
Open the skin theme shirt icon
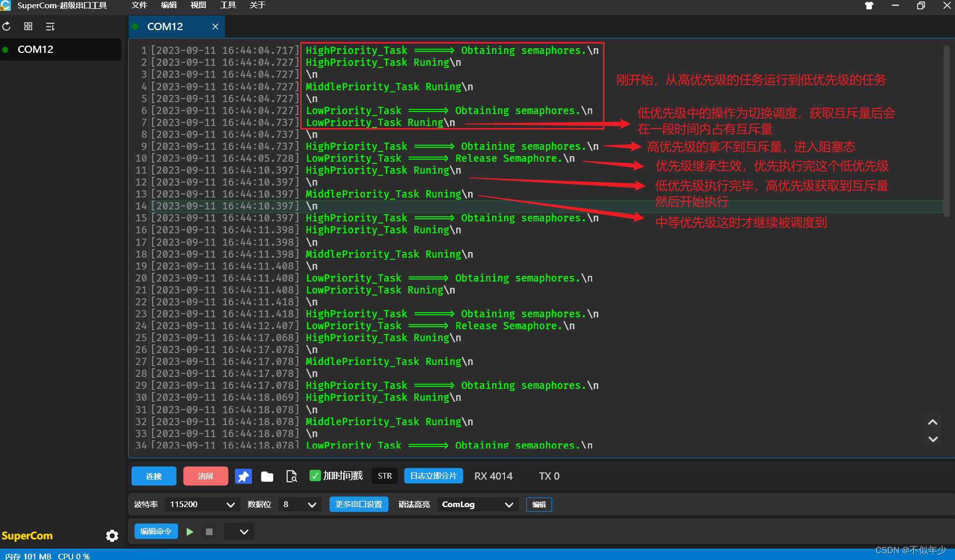coord(869,6)
